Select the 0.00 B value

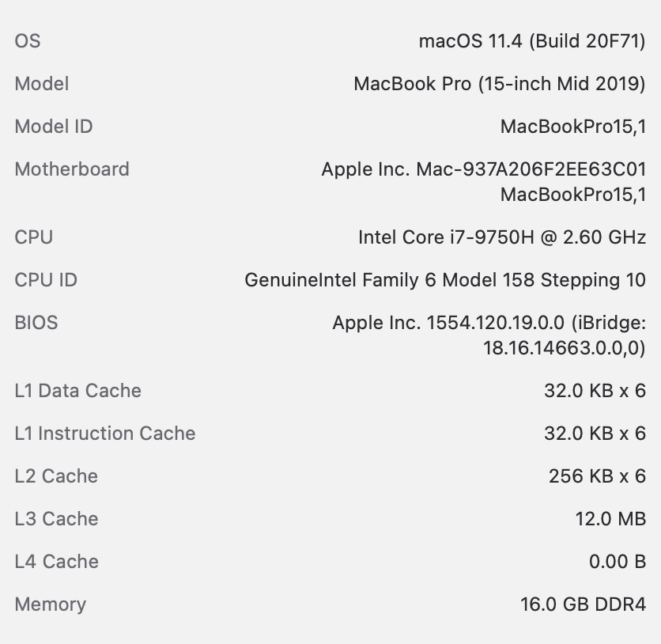pos(618,562)
